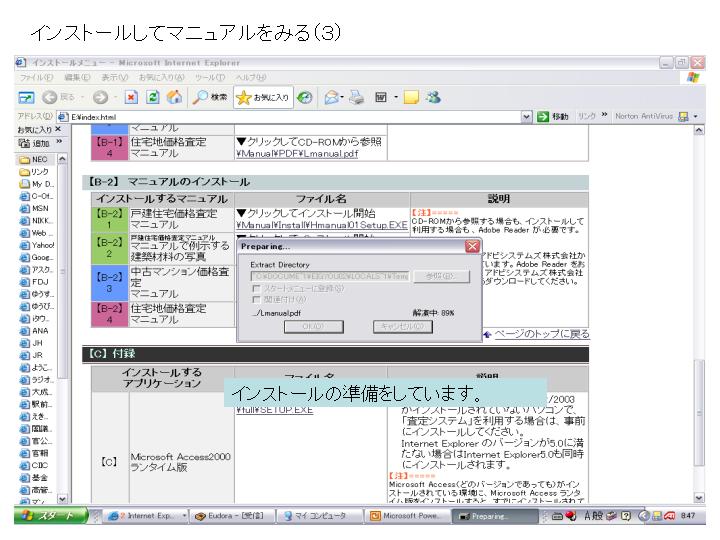This screenshot has width=720, height=540.
Task: Open ANA favorite link
Action: pos(34,331)
